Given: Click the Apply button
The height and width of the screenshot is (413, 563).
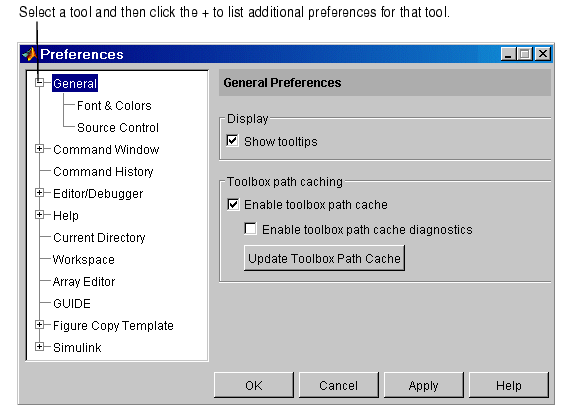Looking at the screenshot, I should [424, 385].
